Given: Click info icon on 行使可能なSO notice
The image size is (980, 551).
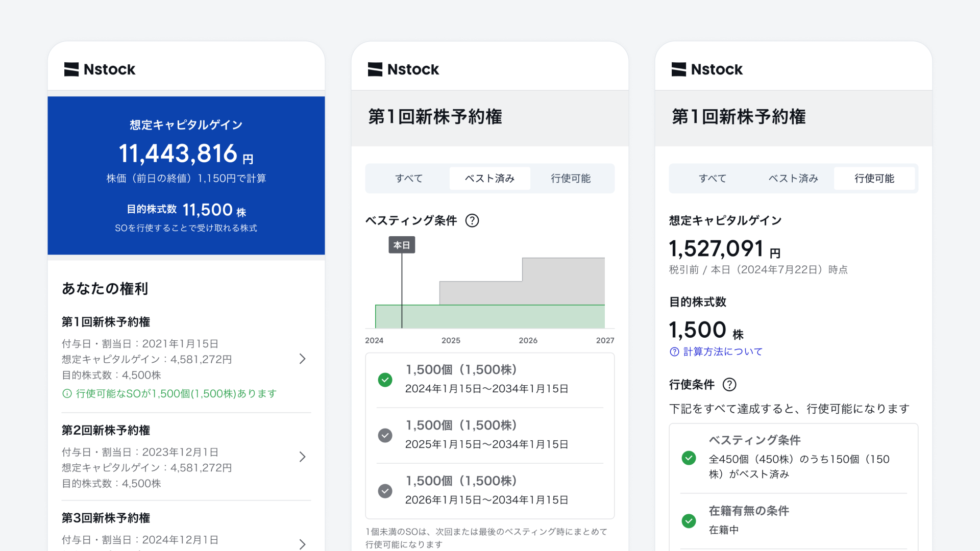Looking at the screenshot, I should tap(67, 393).
